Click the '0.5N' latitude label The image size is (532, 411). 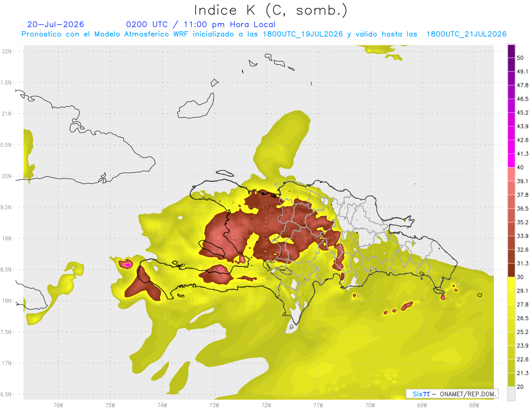tap(7, 145)
